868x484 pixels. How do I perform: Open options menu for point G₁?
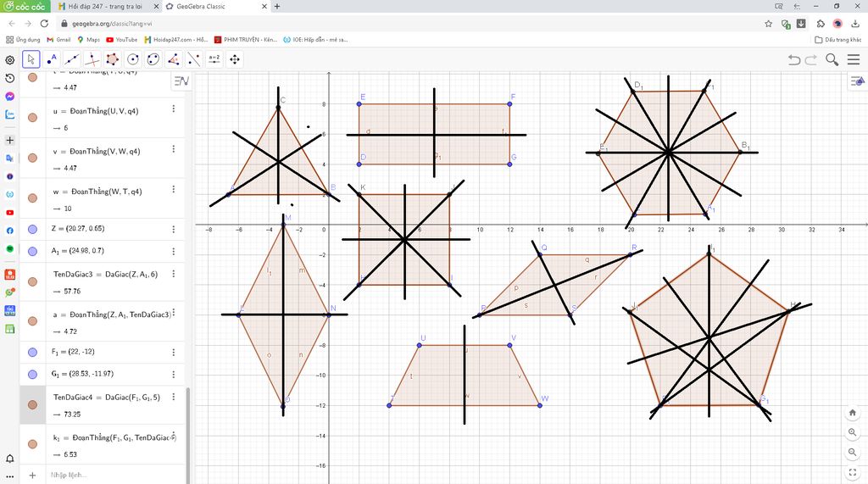pos(173,375)
